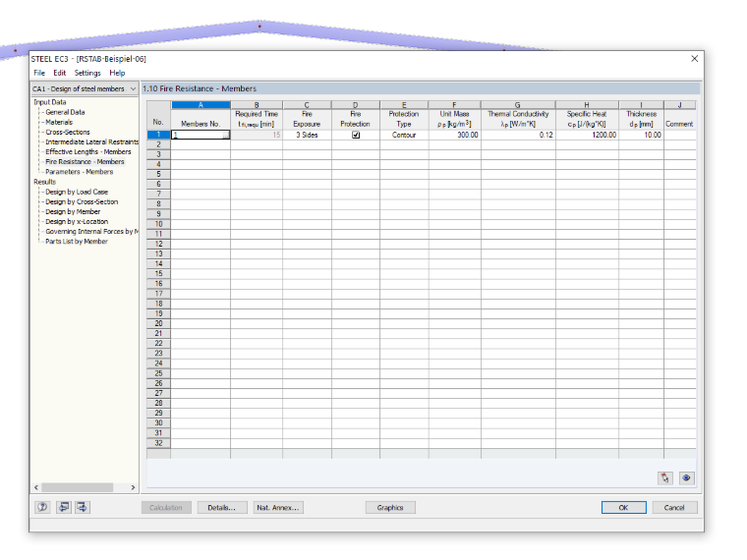Select row header number 2

[158, 144]
